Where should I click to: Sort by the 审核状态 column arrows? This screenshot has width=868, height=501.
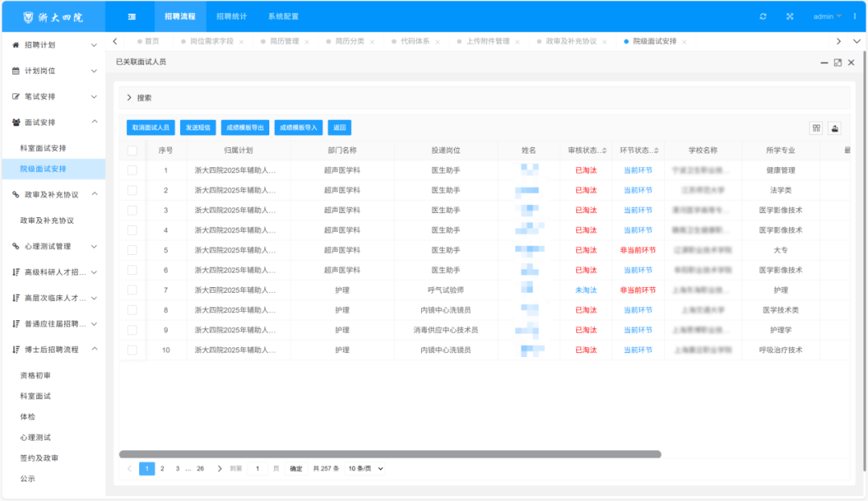pos(604,150)
